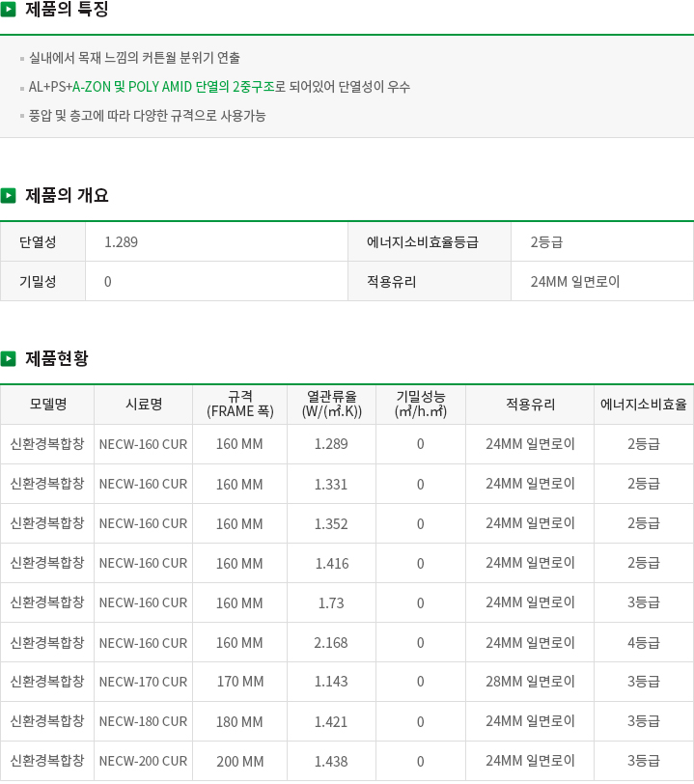The width and height of the screenshot is (694, 784).
Task: Click the green arrow icon beside 제품현황
Action: click(x=8, y=358)
